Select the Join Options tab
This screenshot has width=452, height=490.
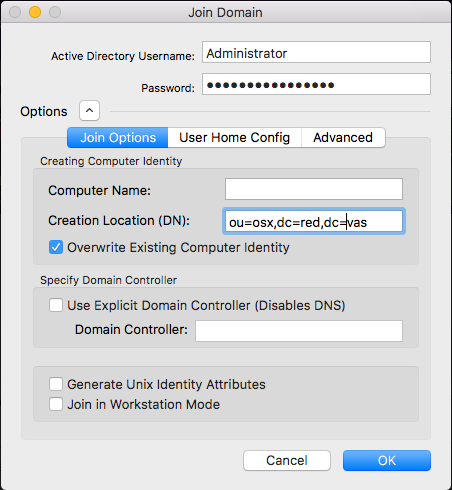tap(118, 137)
